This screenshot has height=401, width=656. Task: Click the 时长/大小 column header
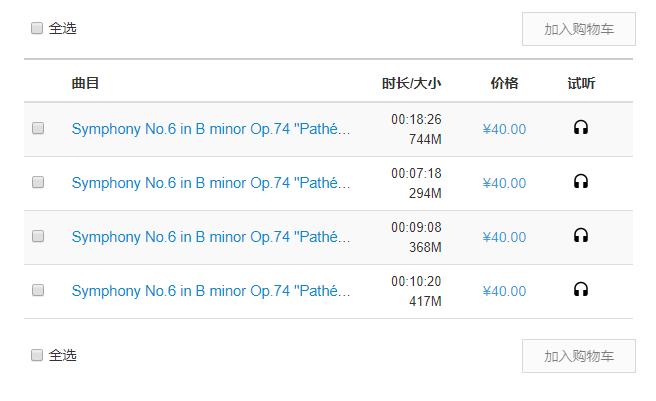coord(411,83)
